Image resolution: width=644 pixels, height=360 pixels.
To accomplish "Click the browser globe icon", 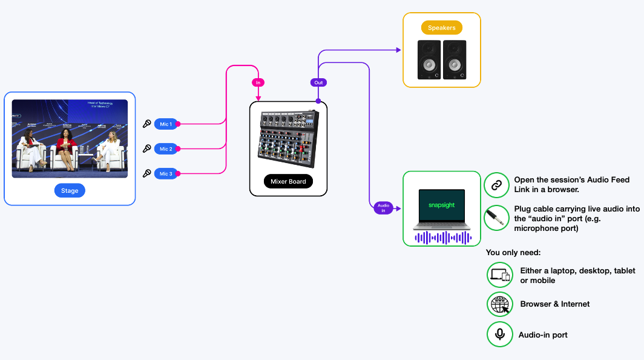I will [x=500, y=304].
